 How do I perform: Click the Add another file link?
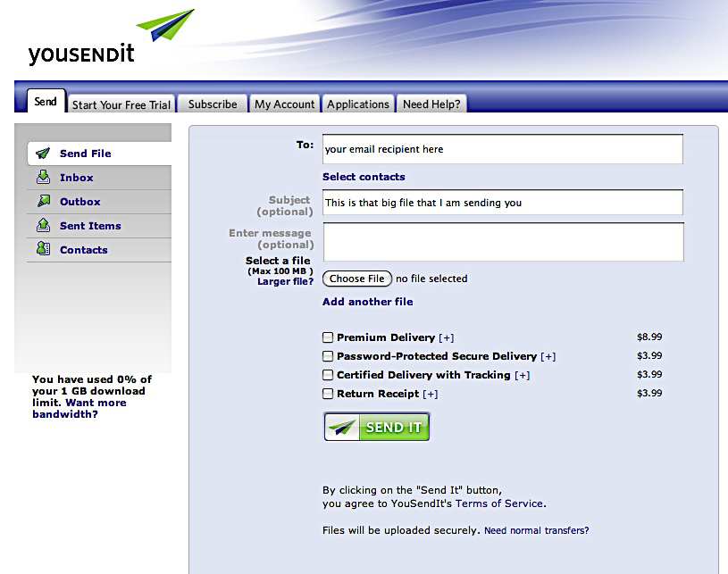tap(368, 302)
